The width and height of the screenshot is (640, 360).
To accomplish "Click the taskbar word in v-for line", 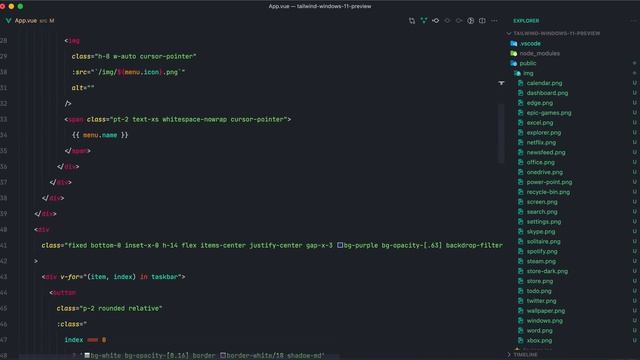I will [164, 277].
